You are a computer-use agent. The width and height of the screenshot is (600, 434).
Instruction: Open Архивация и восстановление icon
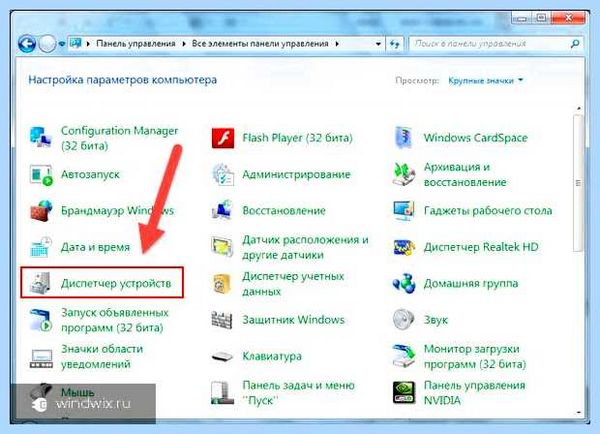(404, 175)
